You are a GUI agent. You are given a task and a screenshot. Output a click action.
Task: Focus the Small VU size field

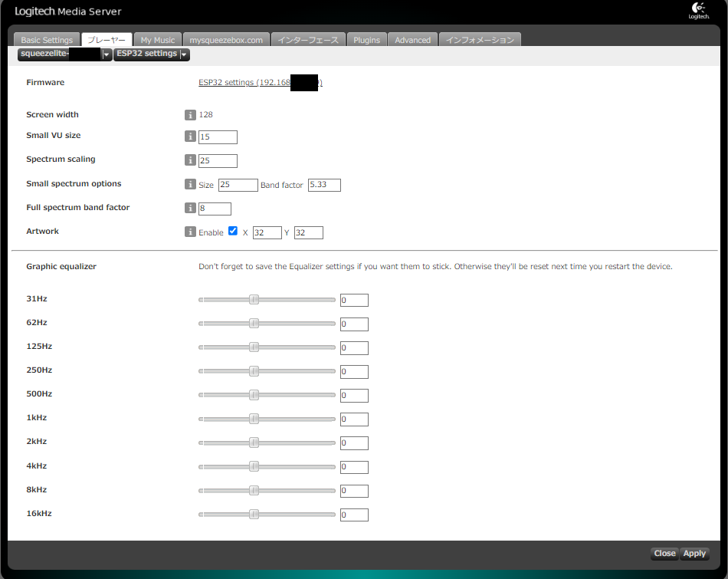tap(218, 137)
